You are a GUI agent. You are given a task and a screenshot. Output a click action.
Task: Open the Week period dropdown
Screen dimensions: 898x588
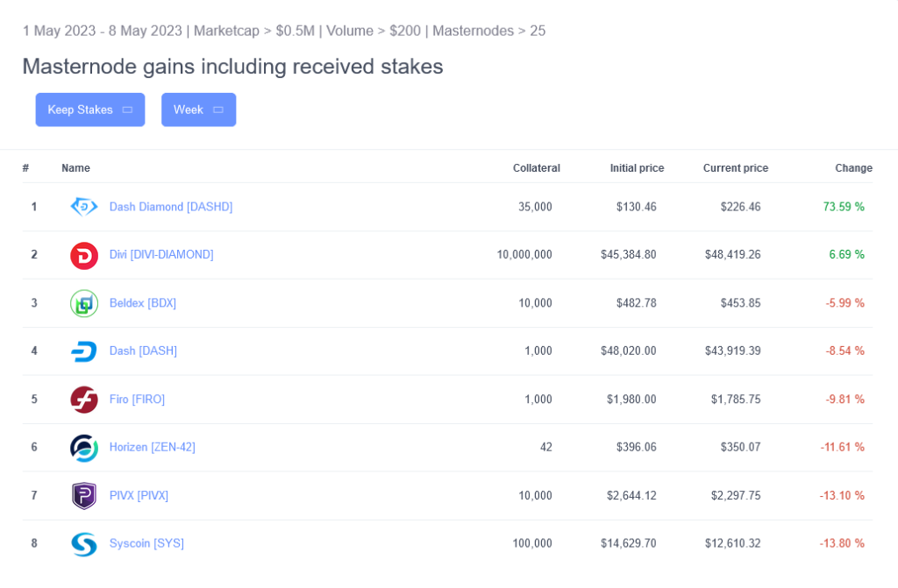tap(199, 110)
